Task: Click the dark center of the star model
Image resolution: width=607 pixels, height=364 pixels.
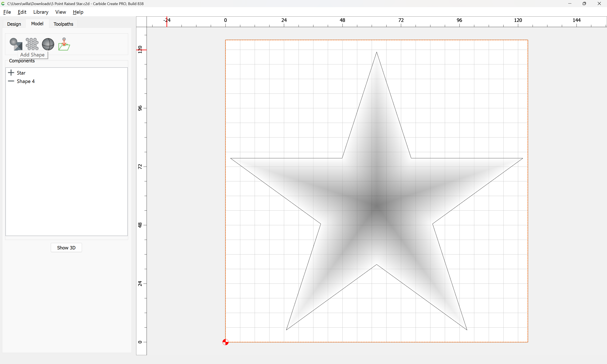Action: point(377,206)
